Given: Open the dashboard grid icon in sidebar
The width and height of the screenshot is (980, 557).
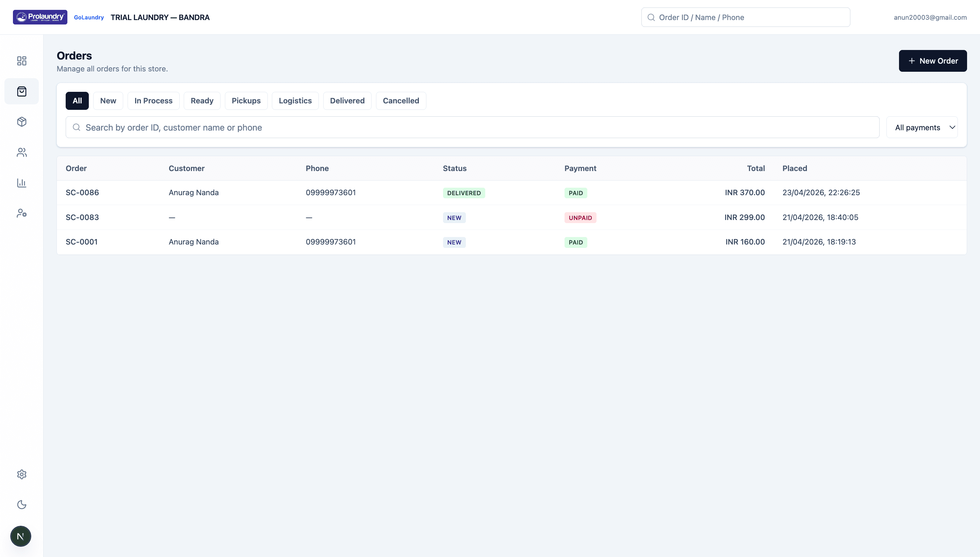Looking at the screenshot, I should pyautogui.click(x=21, y=61).
